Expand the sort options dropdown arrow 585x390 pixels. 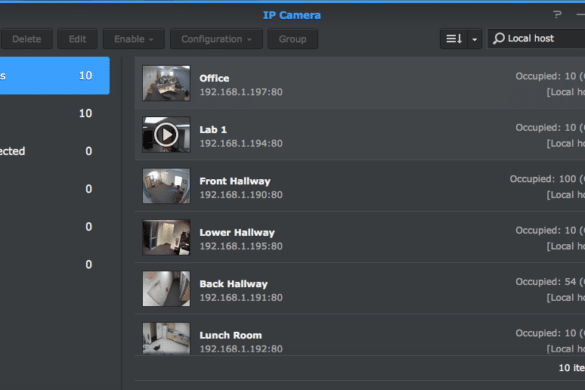(475, 39)
